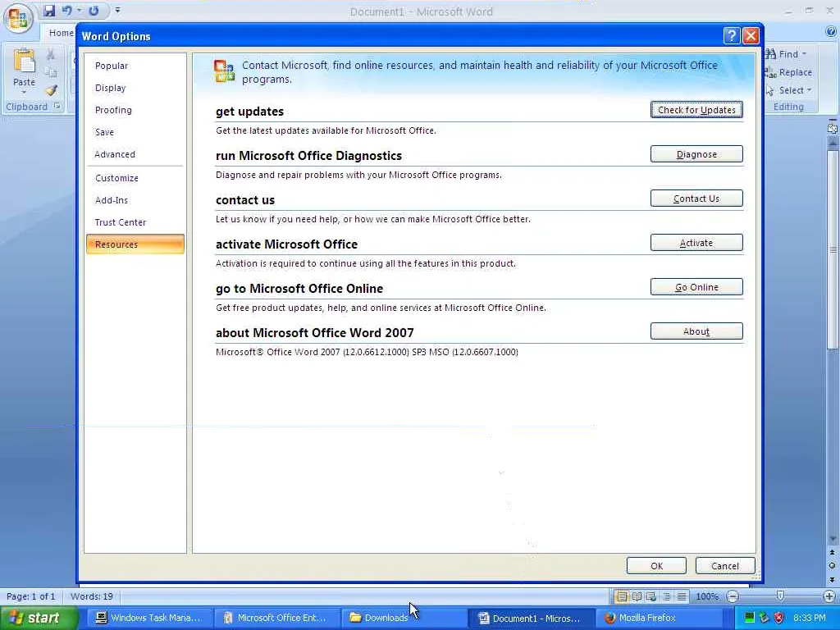The image size is (840, 630).
Task: Confirm with the OK button
Action: pyautogui.click(x=657, y=566)
